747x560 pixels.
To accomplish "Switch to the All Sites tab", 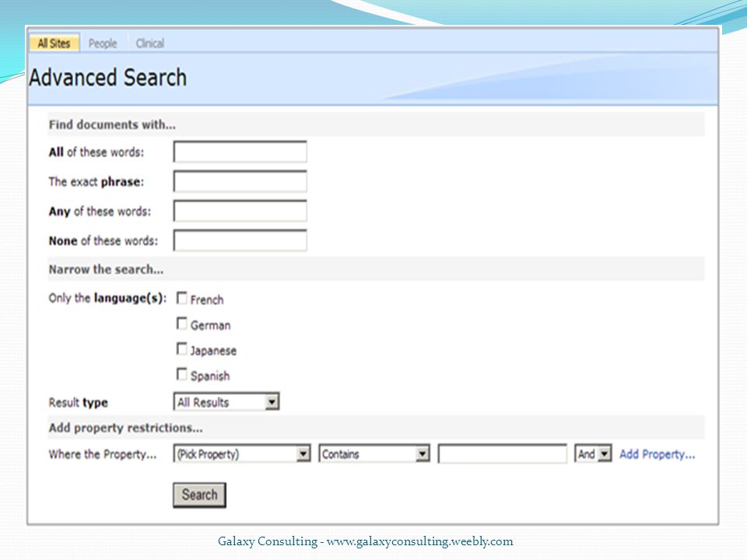I will [x=54, y=44].
